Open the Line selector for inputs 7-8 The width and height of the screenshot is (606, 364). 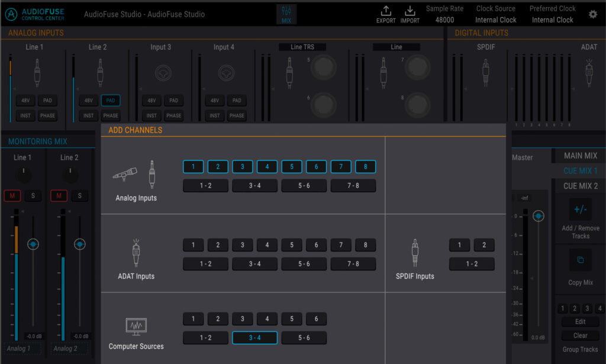point(396,47)
